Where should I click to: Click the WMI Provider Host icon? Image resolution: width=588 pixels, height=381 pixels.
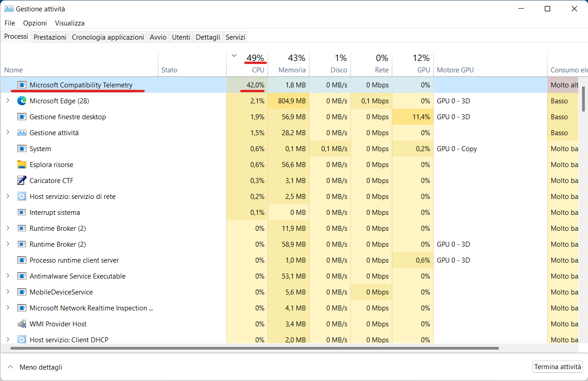coord(21,324)
